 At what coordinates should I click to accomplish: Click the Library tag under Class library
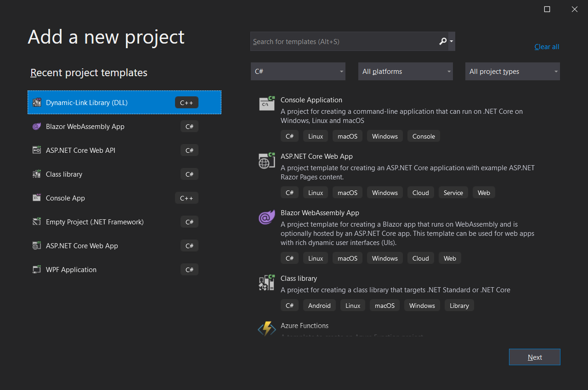coord(459,306)
